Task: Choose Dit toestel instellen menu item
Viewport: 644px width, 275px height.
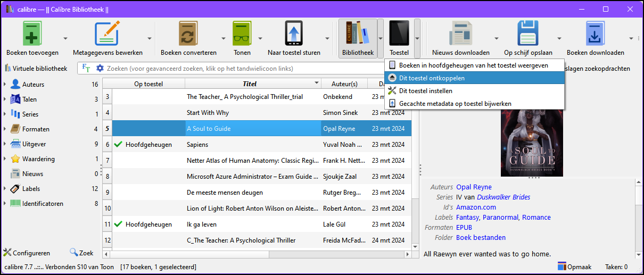Action: [474, 90]
